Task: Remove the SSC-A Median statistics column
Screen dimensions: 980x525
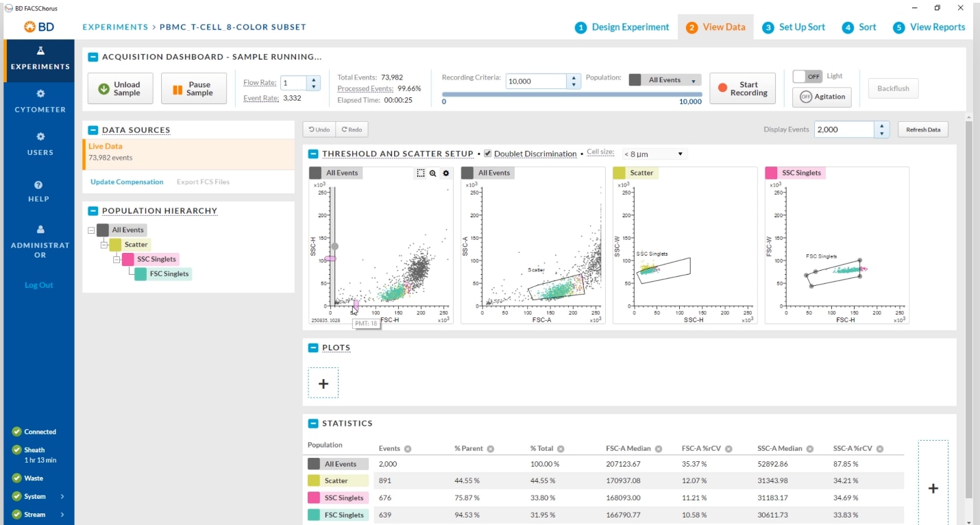Action: (x=809, y=449)
